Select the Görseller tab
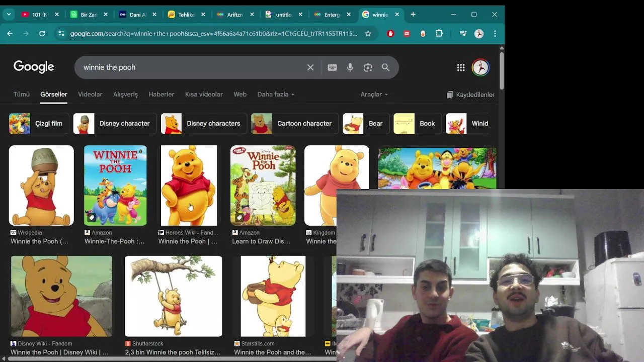 pos(54,95)
